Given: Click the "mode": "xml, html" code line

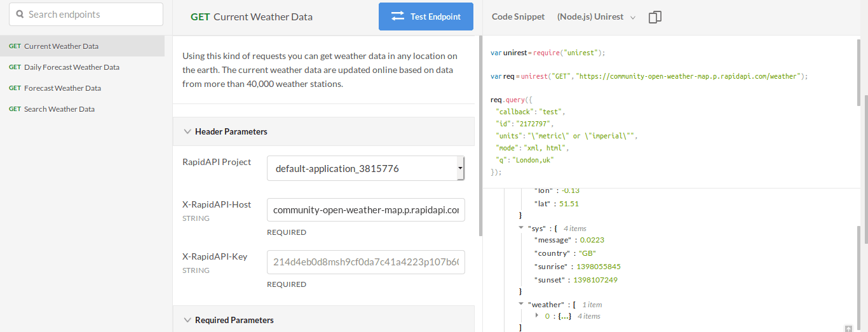Looking at the screenshot, I should (x=532, y=148).
